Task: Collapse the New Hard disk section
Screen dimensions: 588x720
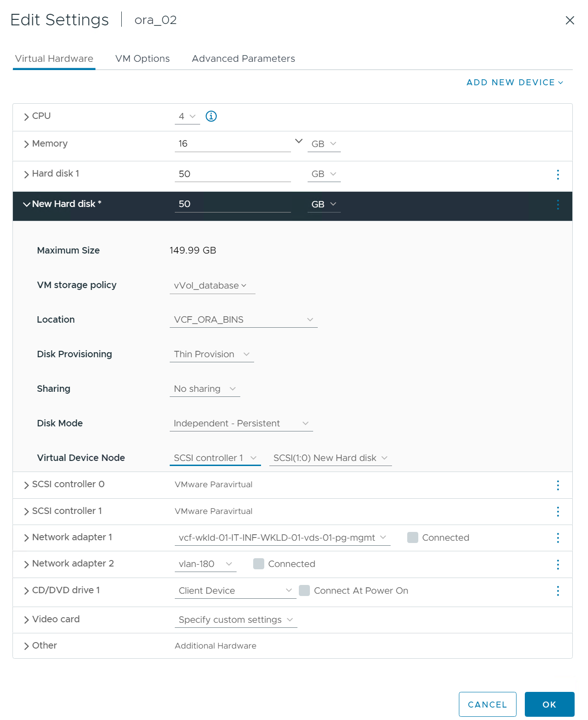Action: [26, 204]
